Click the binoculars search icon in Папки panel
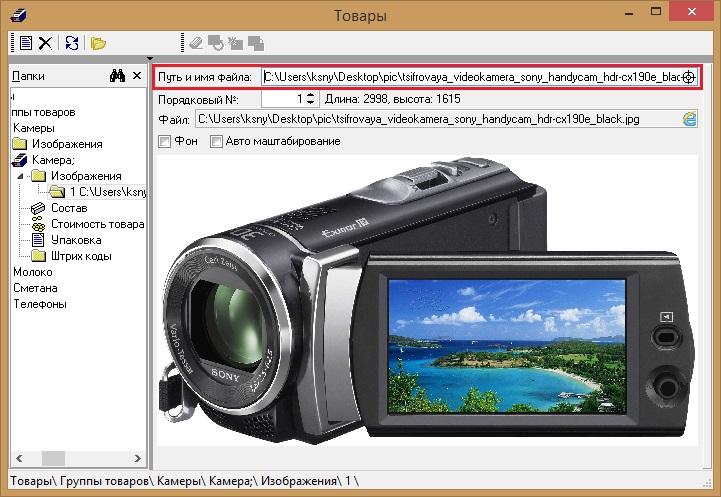Image resolution: width=721 pixels, height=497 pixels. click(117, 76)
